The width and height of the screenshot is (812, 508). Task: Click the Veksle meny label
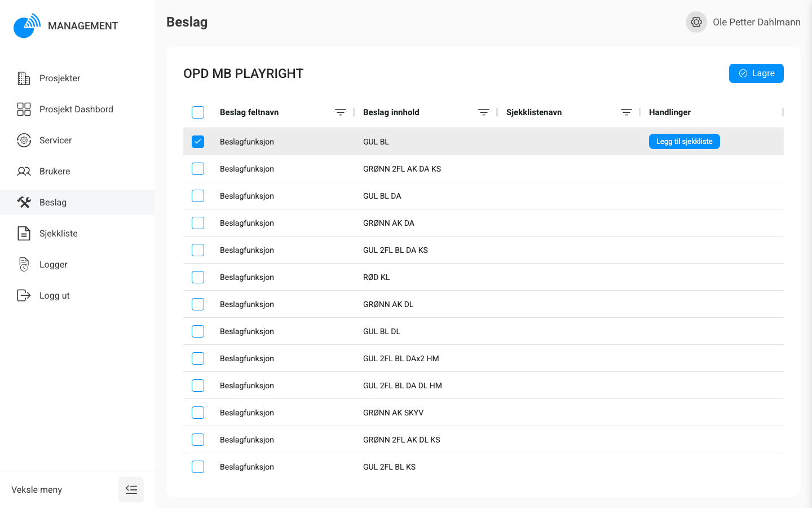click(37, 490)
